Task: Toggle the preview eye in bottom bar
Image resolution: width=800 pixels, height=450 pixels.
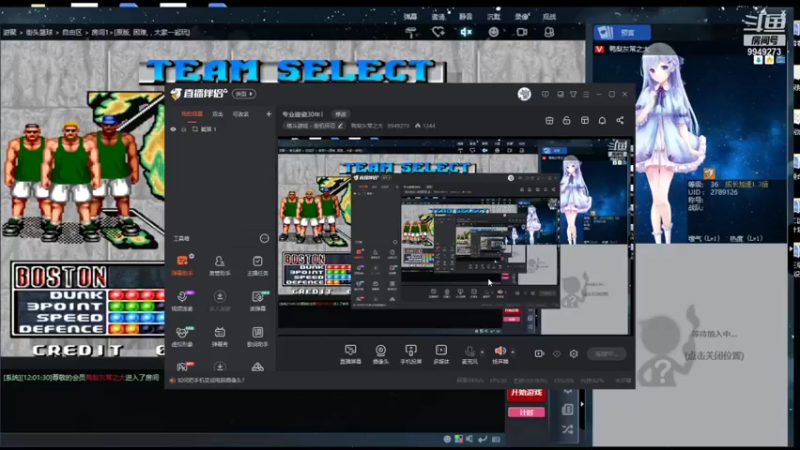Action: (557, 354)
